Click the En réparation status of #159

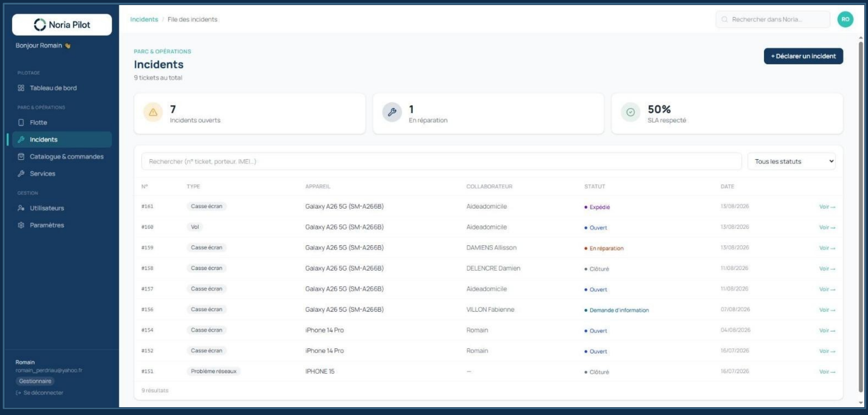[x=604, y=249]
